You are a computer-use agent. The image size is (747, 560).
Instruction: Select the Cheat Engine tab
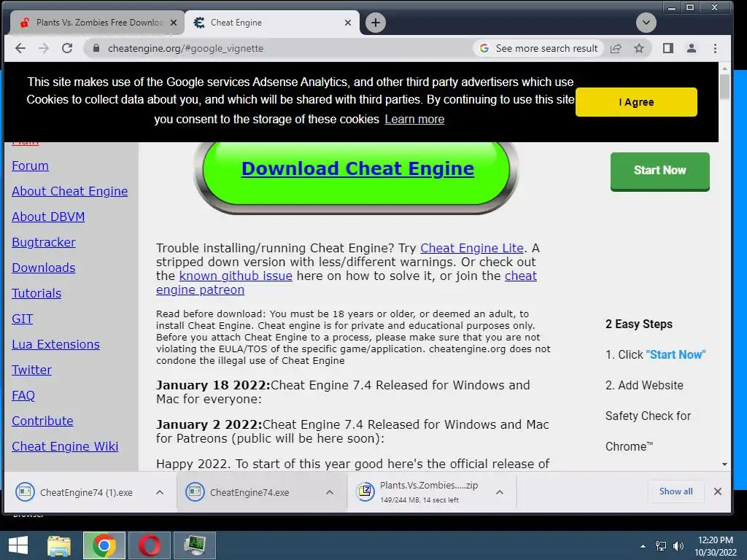pos(272,23)
